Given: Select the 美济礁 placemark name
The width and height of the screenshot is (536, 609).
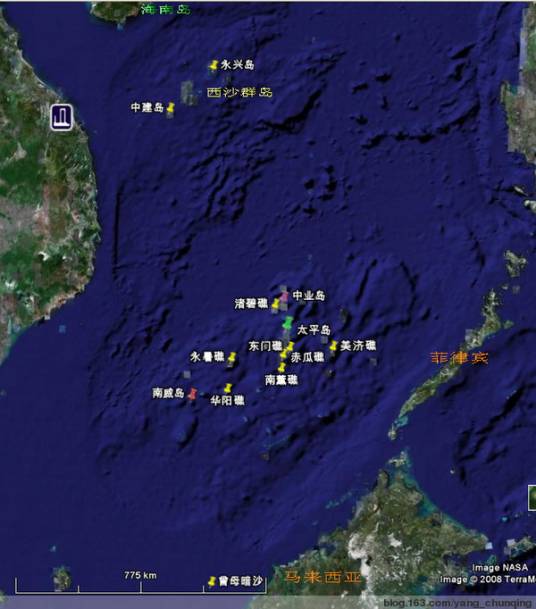Looking at the screenshot, I should tap(358, 345).
